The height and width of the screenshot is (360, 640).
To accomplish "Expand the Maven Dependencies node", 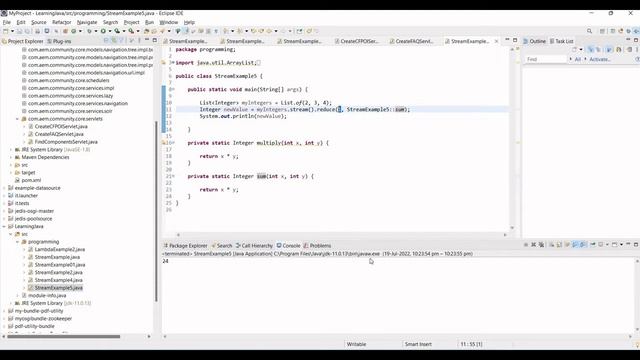I will point(11,158).
